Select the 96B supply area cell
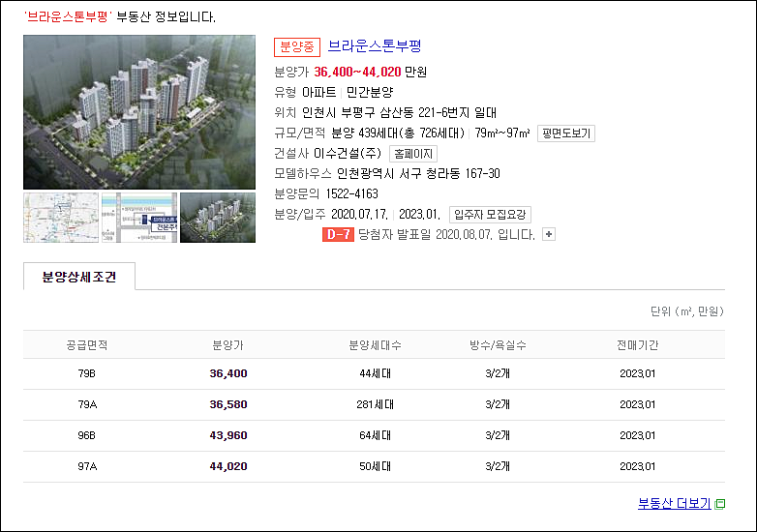This screenshot has height=532, width=757. [x=87, y=435]
